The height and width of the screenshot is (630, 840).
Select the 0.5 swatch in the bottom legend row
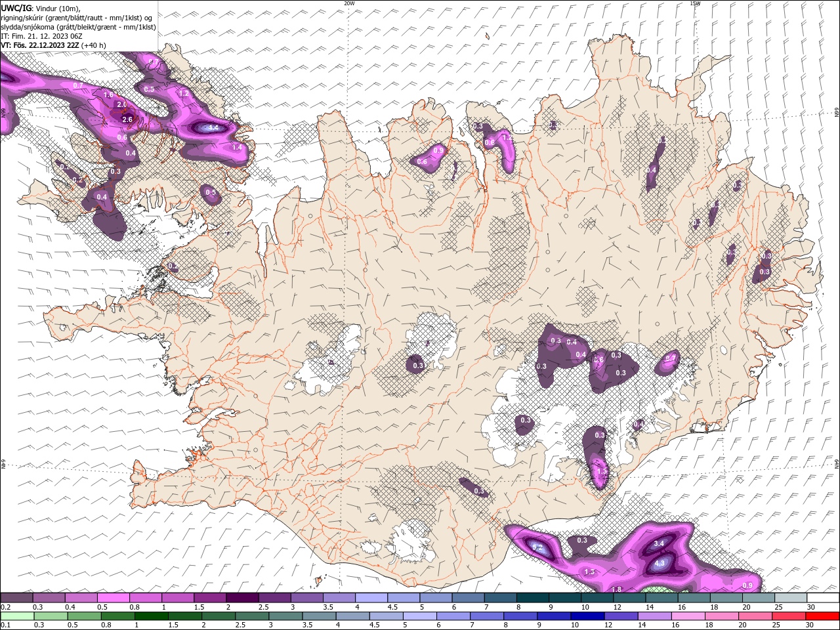(84, 616)
